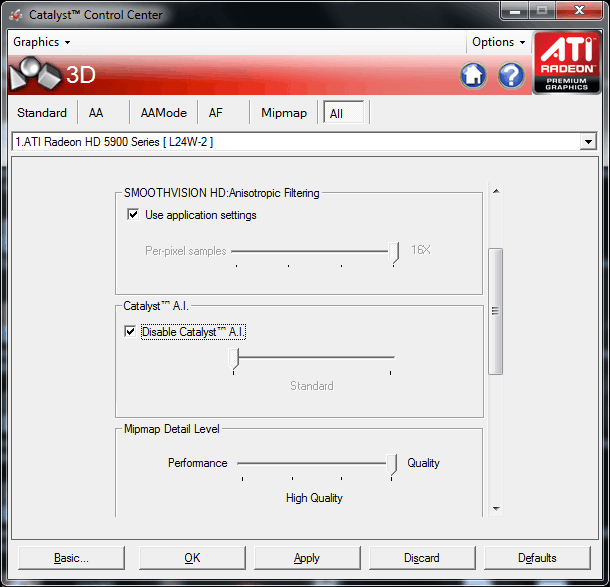The image size is (610, 587).
Task: Click the Performance label beside the mipmap slider
Action: (x=198, y=463)
